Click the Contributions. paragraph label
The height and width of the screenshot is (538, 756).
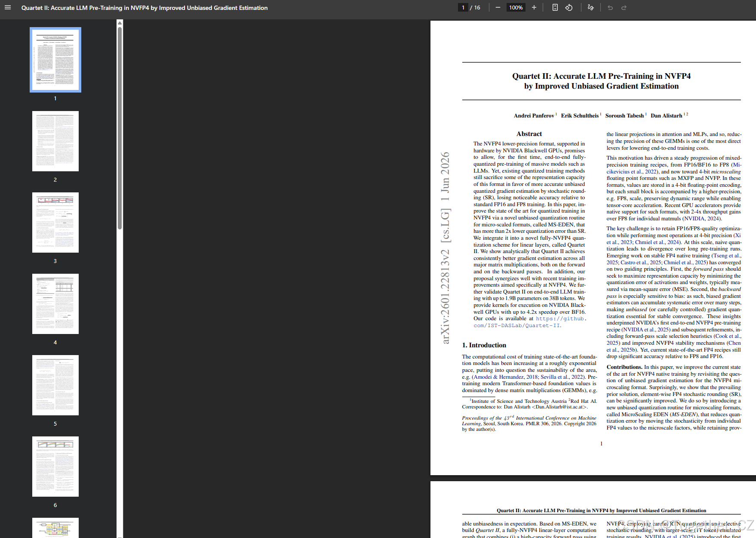tap(624, 367)
